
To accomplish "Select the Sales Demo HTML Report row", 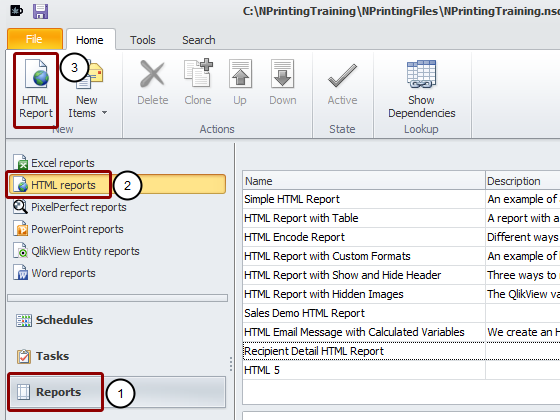I will pyautogui.click(x=364, y=313).
